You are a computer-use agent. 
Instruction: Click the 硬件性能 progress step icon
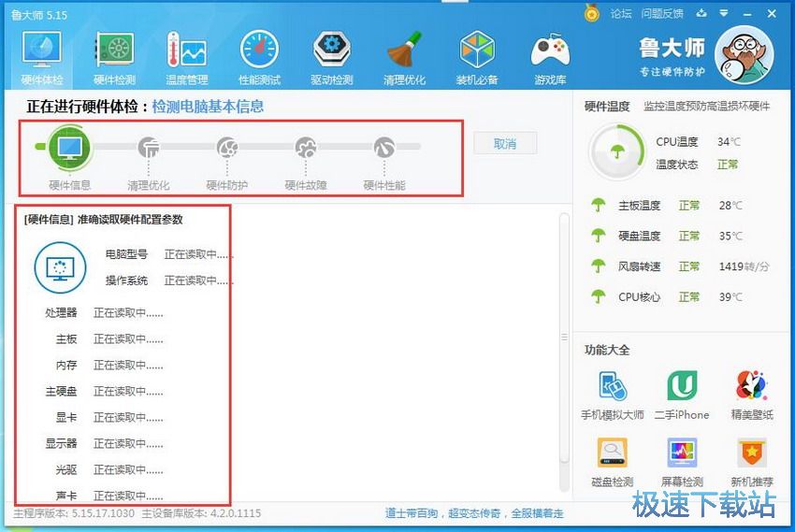384,147
